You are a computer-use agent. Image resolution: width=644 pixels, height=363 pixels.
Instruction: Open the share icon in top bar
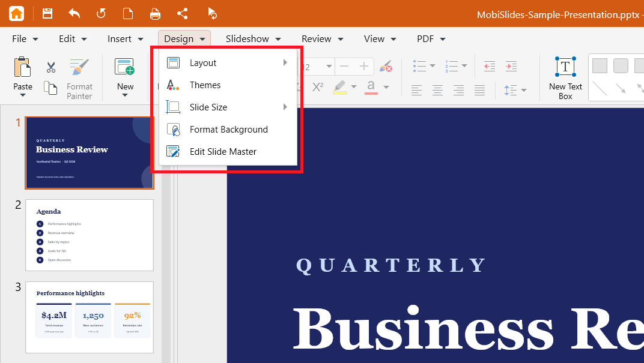point(183,14)
